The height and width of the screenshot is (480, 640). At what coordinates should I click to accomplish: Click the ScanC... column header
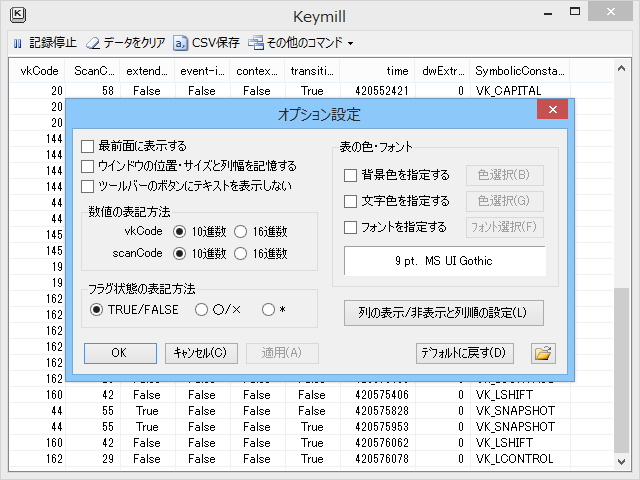point(92,71)
